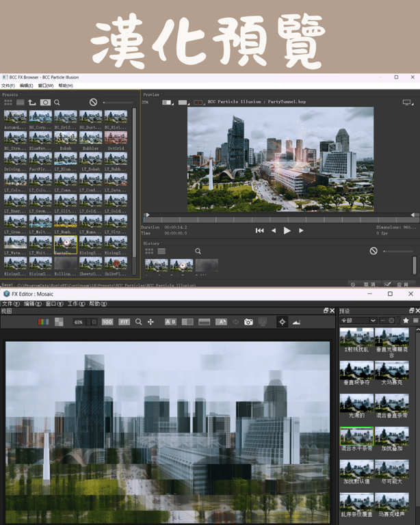This screenshot has width=420, height=525.
Task: Toggle horizontal split comparison view
Action: [x=204, y=322]
